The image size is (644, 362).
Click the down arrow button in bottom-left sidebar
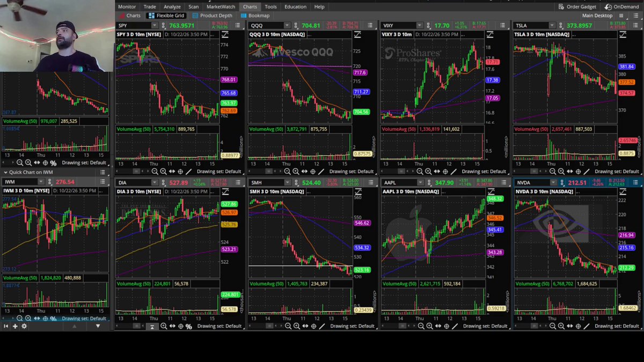point(97,326)
